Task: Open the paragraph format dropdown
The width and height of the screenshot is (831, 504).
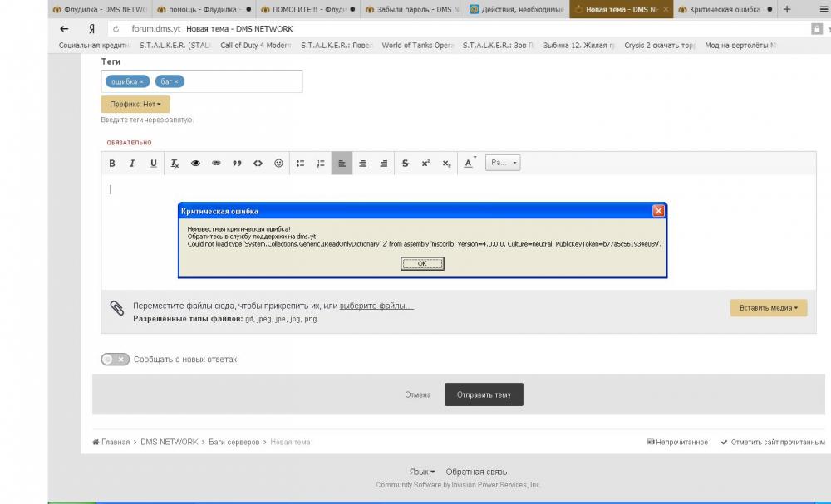Action: (x=504, y=163)
